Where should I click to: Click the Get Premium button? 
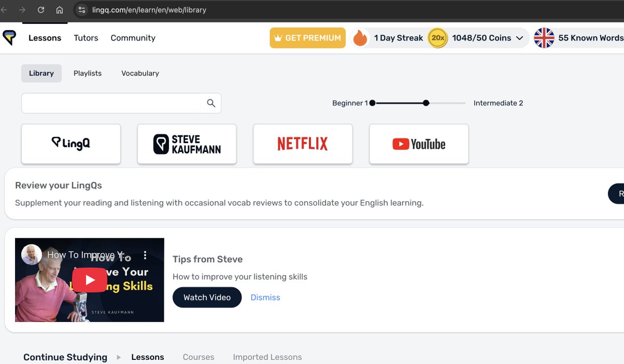308,38
